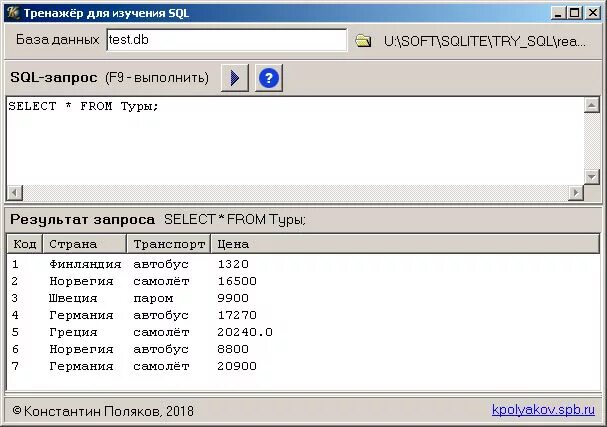Select the price 8800 cell
The height and width of the screenshot is (427, 607).
(x=233, y=350)
